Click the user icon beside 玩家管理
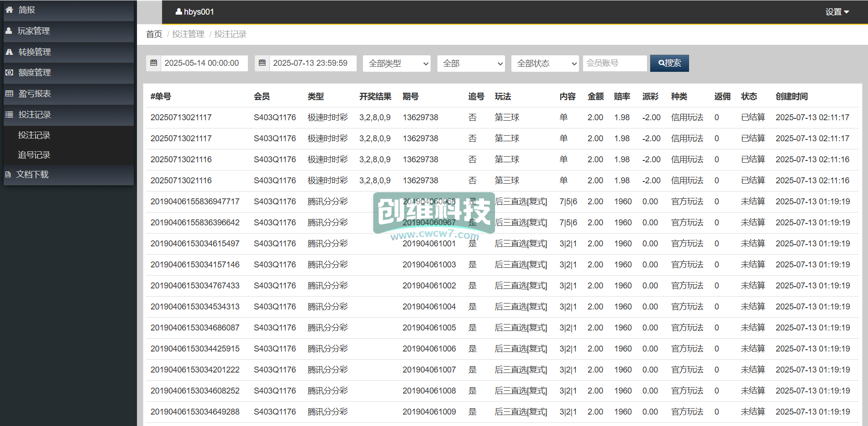 pos(9,31)
